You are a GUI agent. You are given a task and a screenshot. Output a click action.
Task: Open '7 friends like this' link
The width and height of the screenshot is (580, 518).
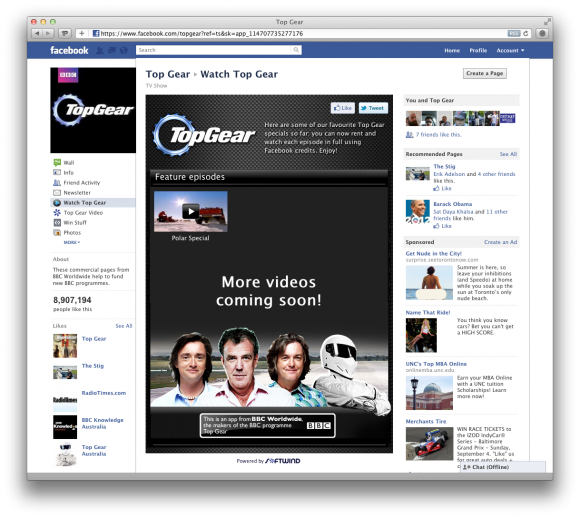438,135
